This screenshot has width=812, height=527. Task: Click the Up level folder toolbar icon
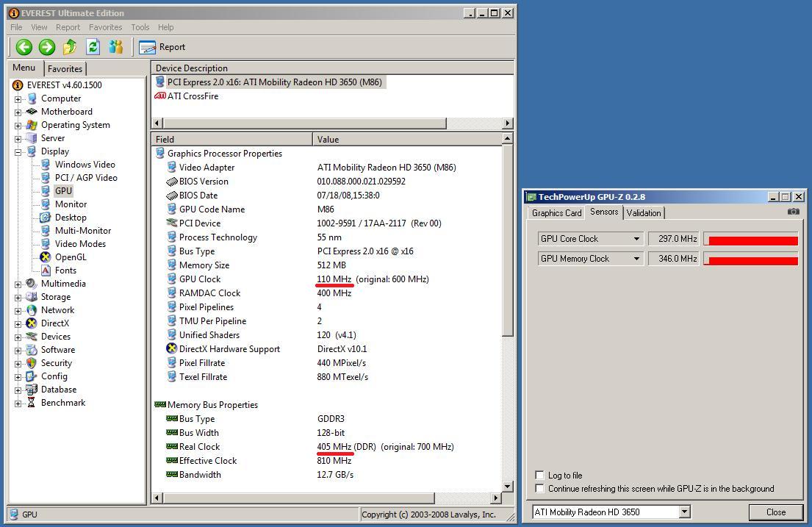click(x=70, y=47)
